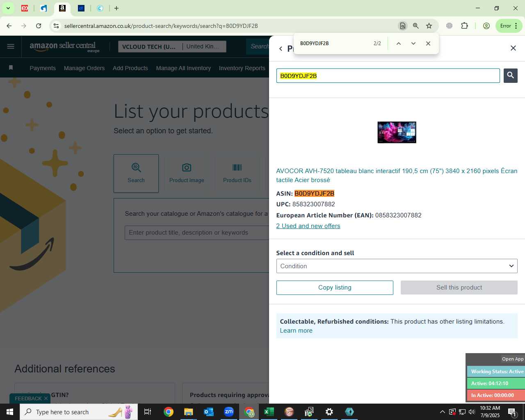
Task: Open Windows Start menu
Action: pos(10,412)
